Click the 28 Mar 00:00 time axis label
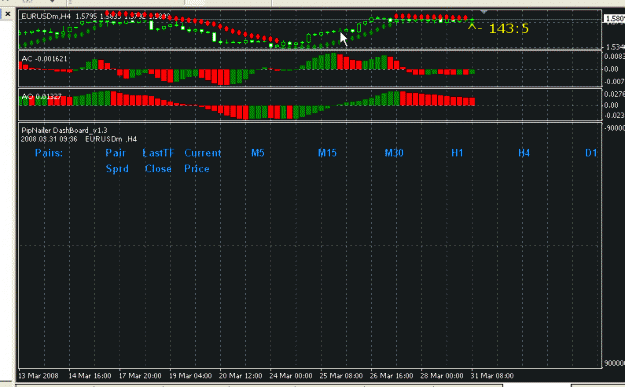The height and width of the screenshot is (387, 625). pyautogui.click(x=441, y=376)
